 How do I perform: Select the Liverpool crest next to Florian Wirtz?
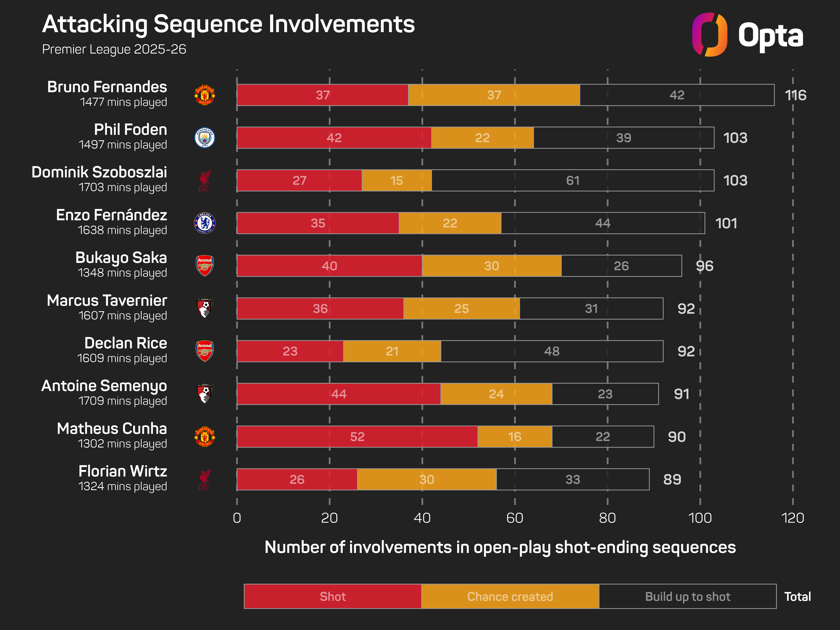coord(205,479)
